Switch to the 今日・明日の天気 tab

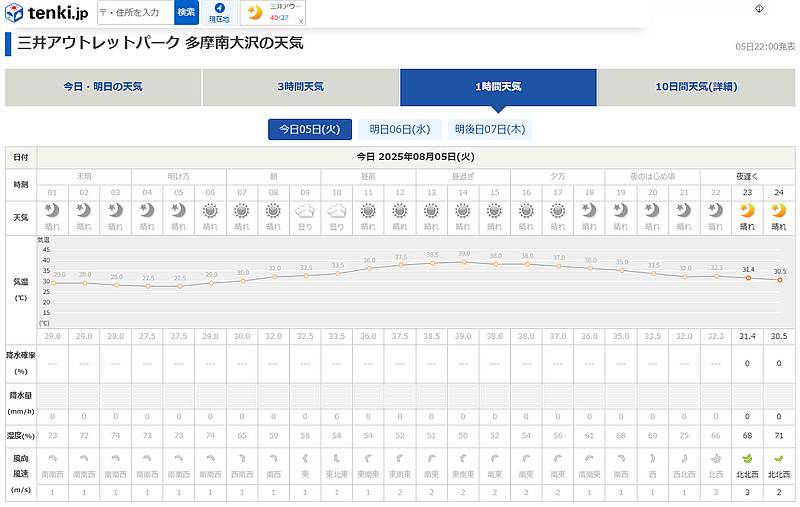[103, 87]
